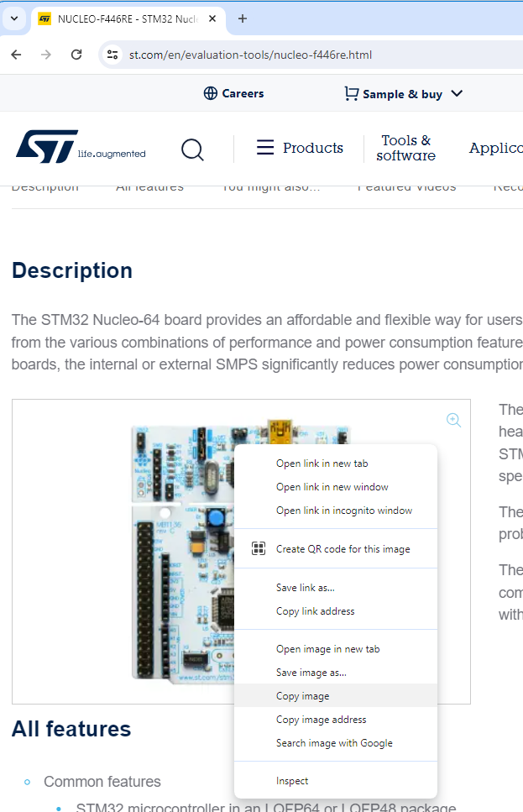Open Tools & software menu
Screen dimensions: 523x812
pos(406,148)
